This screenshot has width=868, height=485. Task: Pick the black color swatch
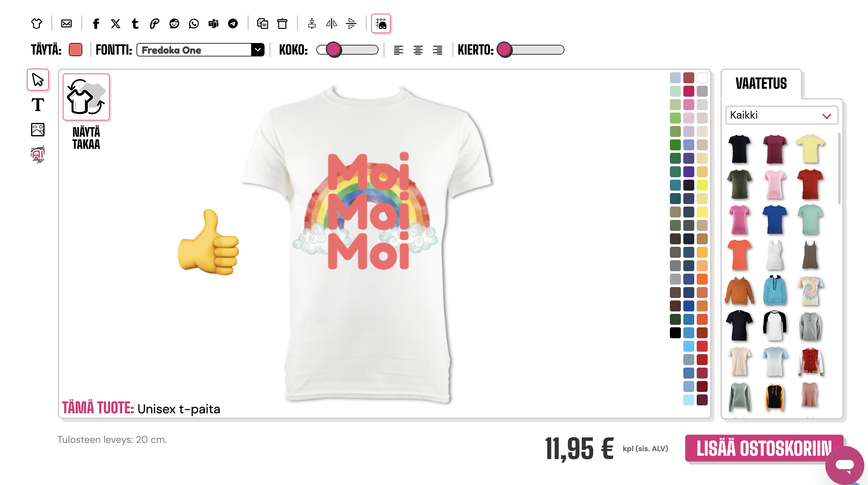(675, 333)
